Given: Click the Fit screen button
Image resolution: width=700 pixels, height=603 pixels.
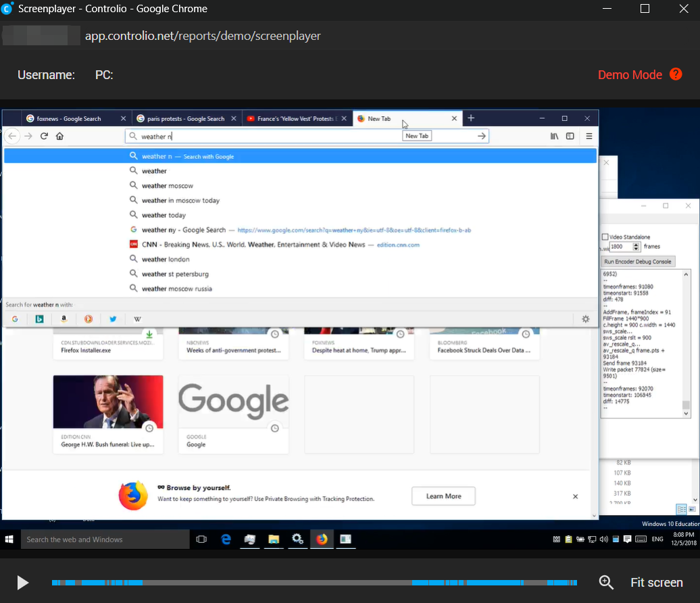Looking at the screenshot, I should pos(656,582).
